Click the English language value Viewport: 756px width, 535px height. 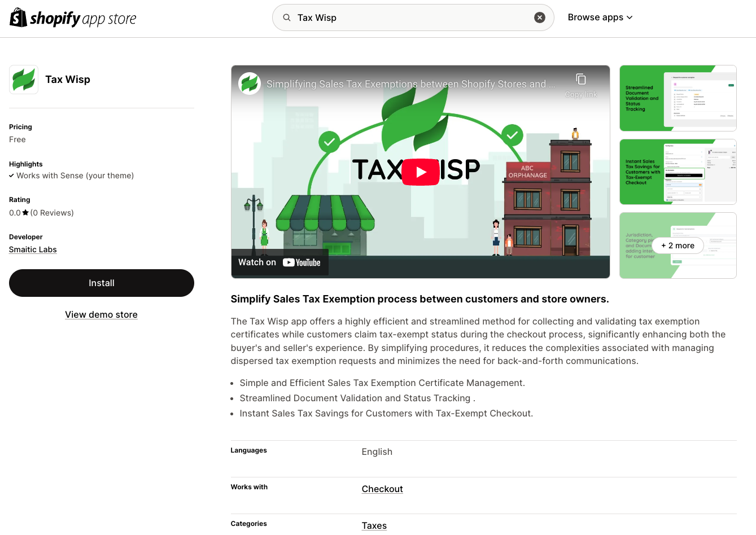(x=377, y=451)
